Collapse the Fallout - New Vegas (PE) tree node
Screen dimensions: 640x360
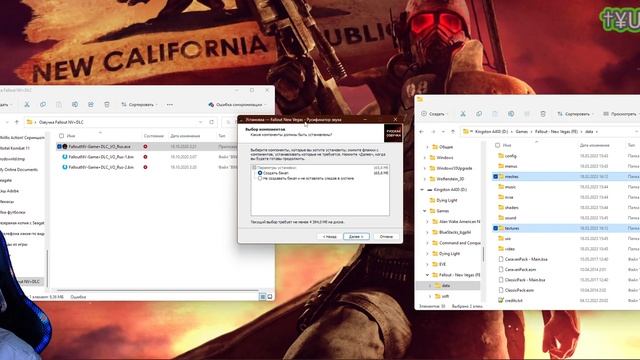pos(427,275)
